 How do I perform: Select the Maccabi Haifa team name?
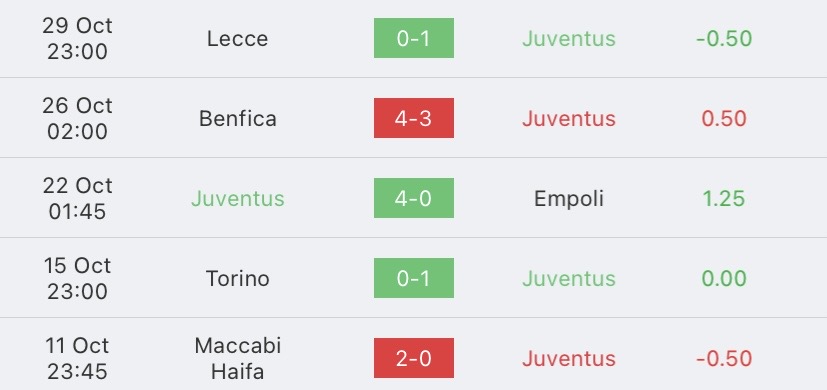click(237, 358)
